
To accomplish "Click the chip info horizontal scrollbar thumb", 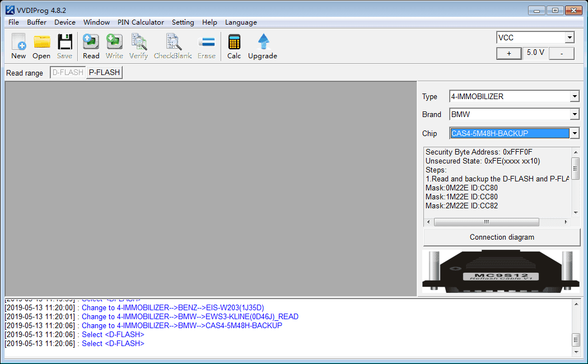I will [x=487, y=222].
